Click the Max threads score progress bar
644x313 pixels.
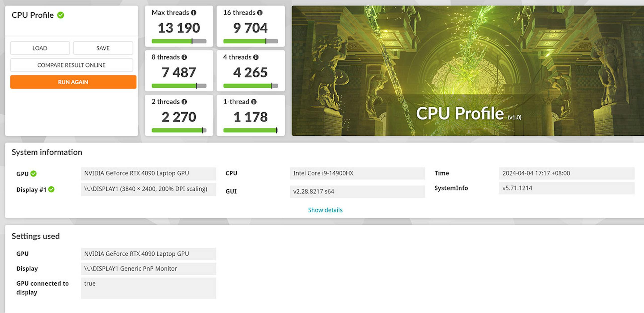[179, 41]
